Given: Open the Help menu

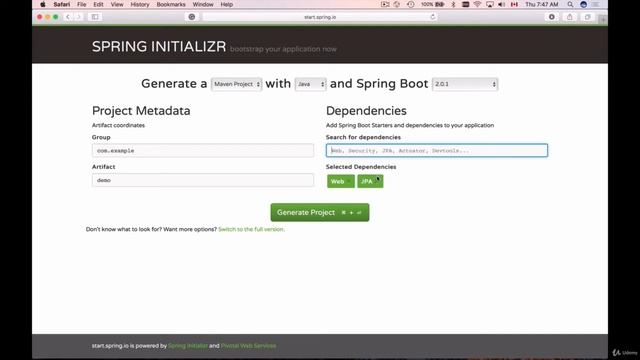Looking at the screenshot, I should point(227,4).
